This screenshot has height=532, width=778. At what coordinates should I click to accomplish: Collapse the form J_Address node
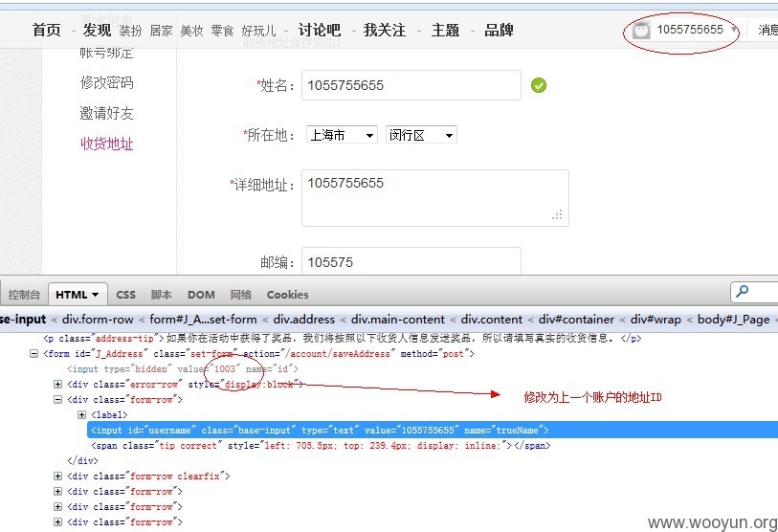coord(33,354)
